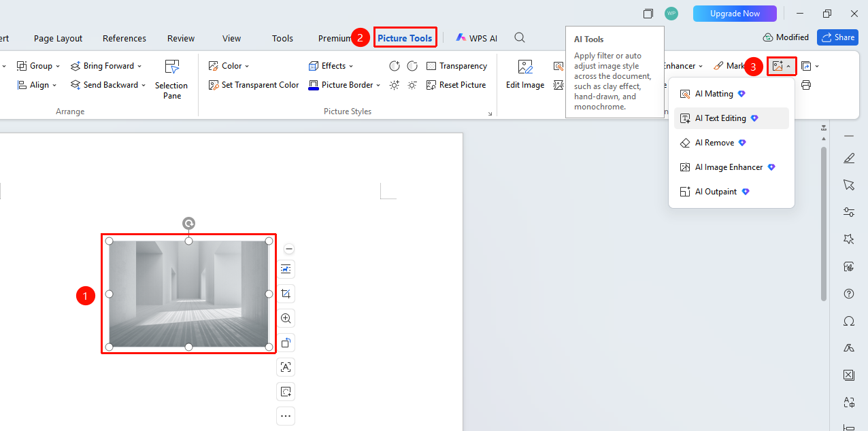Open the WPS AI tab
Screen dimensions: 868x431
click(476, 38)
